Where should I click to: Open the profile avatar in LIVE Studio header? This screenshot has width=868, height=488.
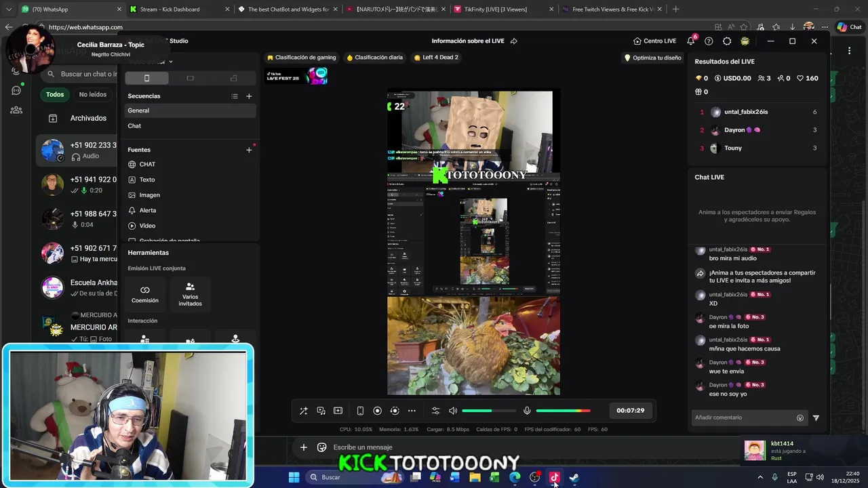click(x=745, y=41)
